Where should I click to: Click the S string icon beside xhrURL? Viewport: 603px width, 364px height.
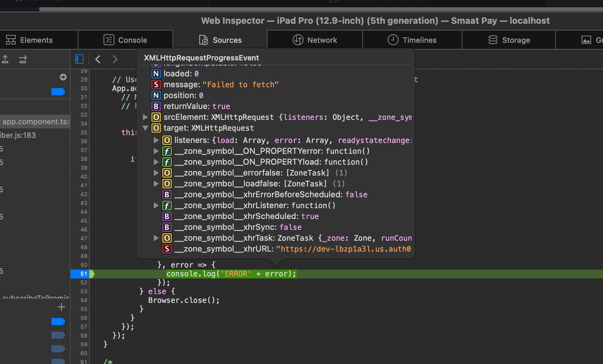[167, 249]
